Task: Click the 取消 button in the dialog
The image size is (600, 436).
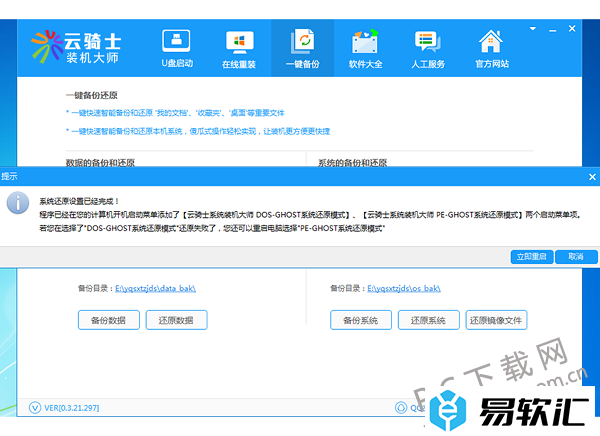Action: pyautogui.click(x=576, y=256)
